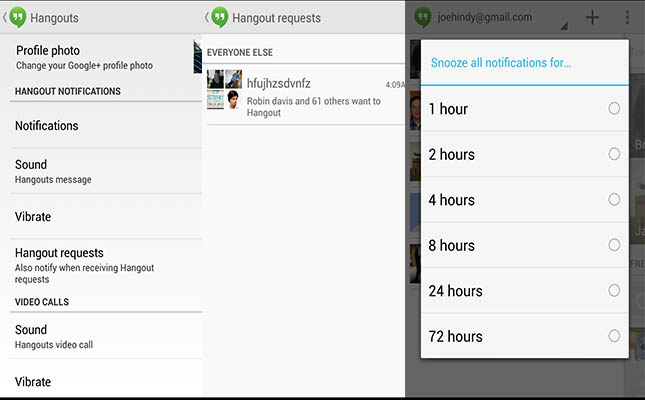
Task: Open the three-dot overflow menu
Action: (x=627, y=17)
